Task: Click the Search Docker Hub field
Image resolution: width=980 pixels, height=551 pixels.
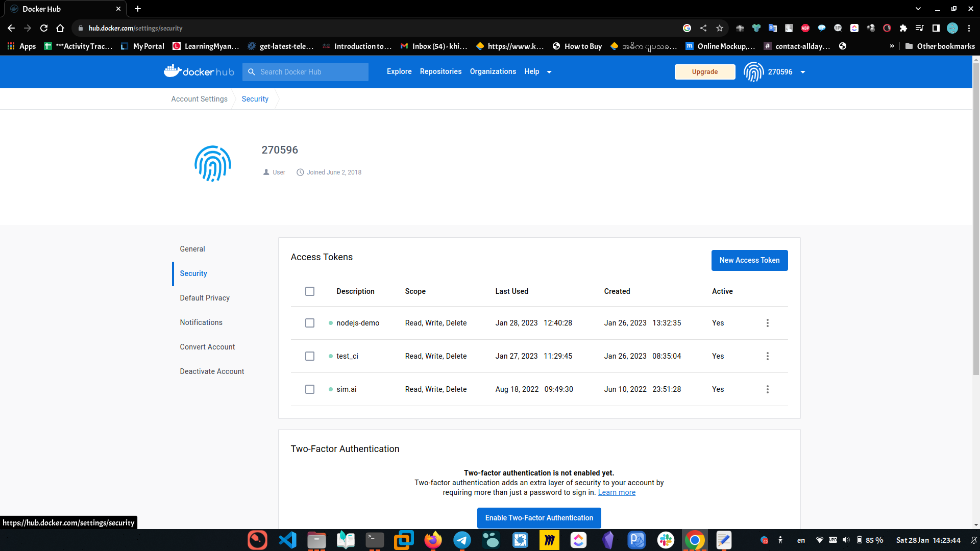Action: click(305, 72)
